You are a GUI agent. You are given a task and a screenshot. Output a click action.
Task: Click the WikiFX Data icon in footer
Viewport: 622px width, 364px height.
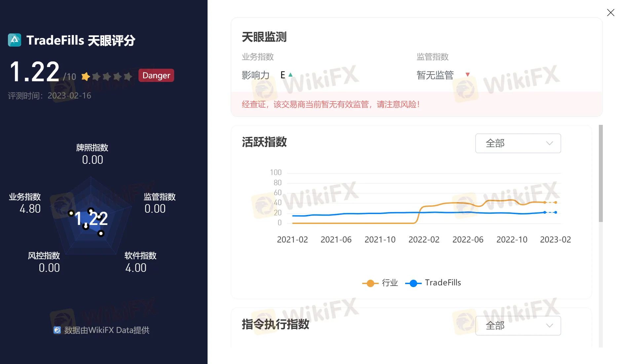[x=57, y=330]
